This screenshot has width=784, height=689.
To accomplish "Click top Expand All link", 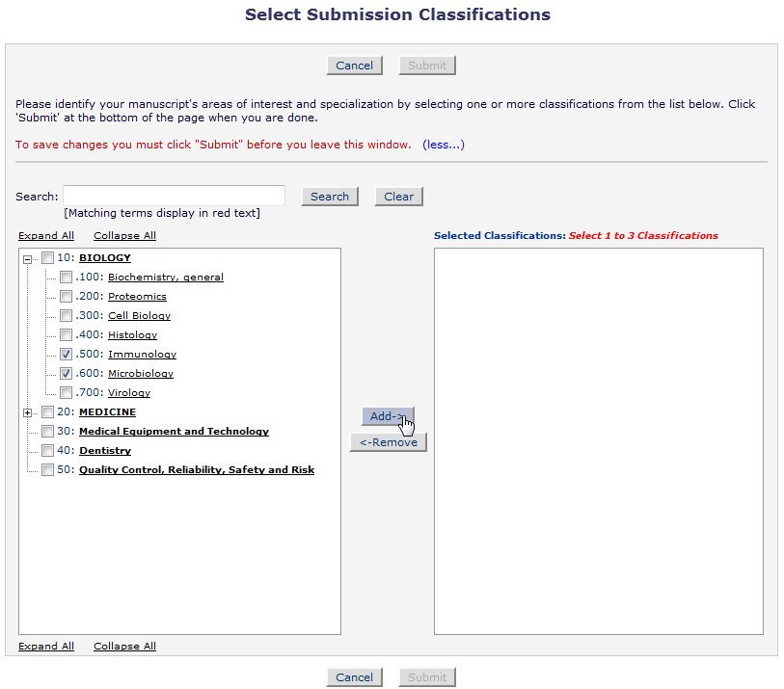I will 46,236.
